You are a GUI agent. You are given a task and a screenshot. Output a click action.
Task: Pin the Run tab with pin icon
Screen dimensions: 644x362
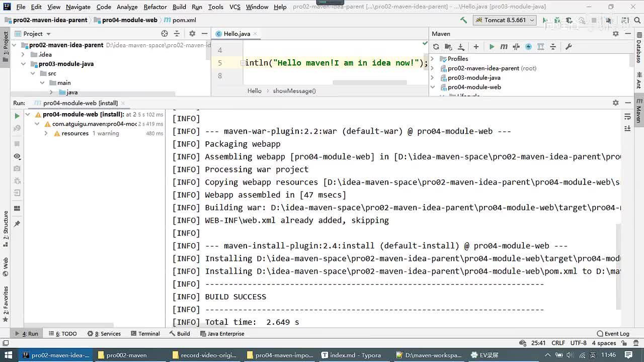point(17,224)
